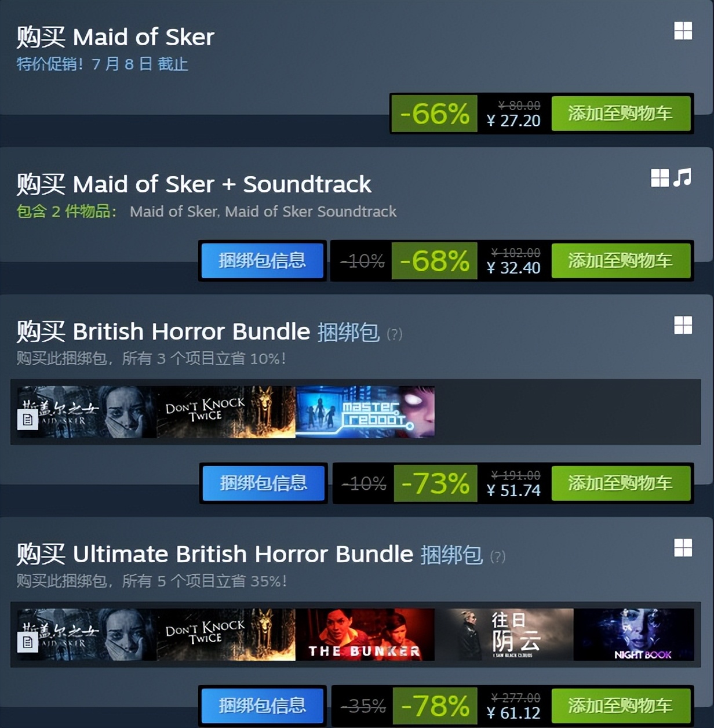Screen dimensions: 714x728
Task: Add Ultimate British Horror Bundle to cart
Action: pos(621,706)
